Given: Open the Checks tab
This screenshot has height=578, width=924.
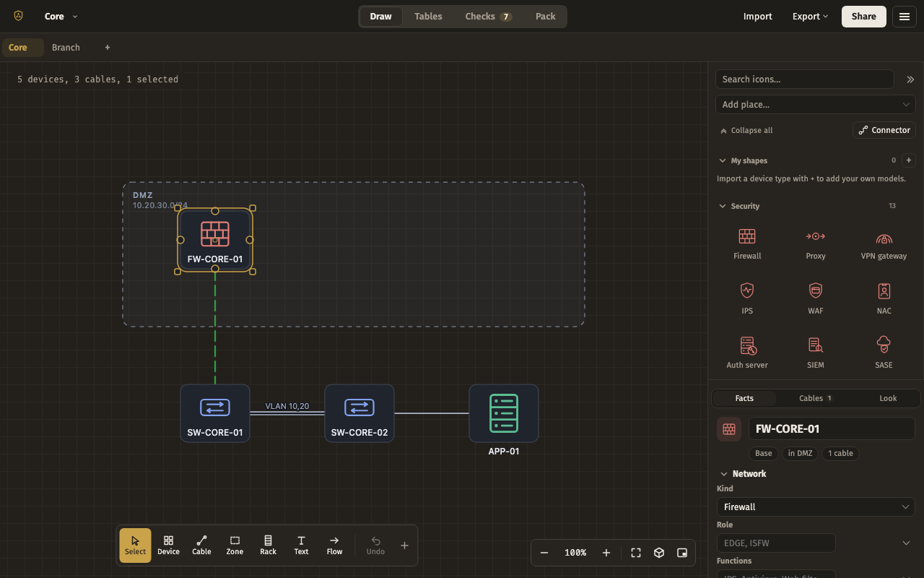Looking at the screenshot, I should [489, 17].
